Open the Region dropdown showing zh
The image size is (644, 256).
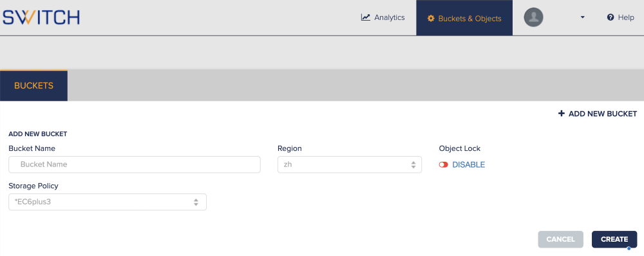coord(350,164)
